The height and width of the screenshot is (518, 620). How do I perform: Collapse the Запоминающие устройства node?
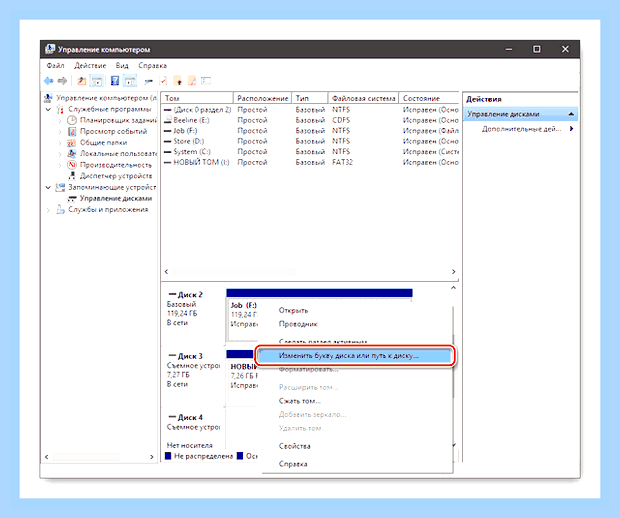48,187
